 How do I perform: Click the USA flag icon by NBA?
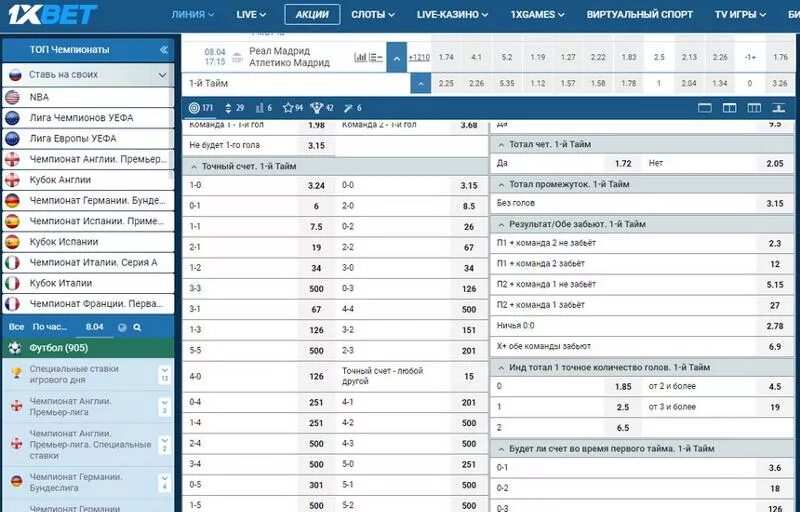[x=12, y=97]
